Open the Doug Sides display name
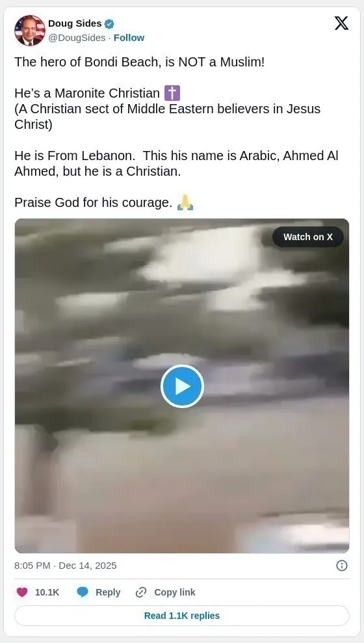 coord(75,24)
